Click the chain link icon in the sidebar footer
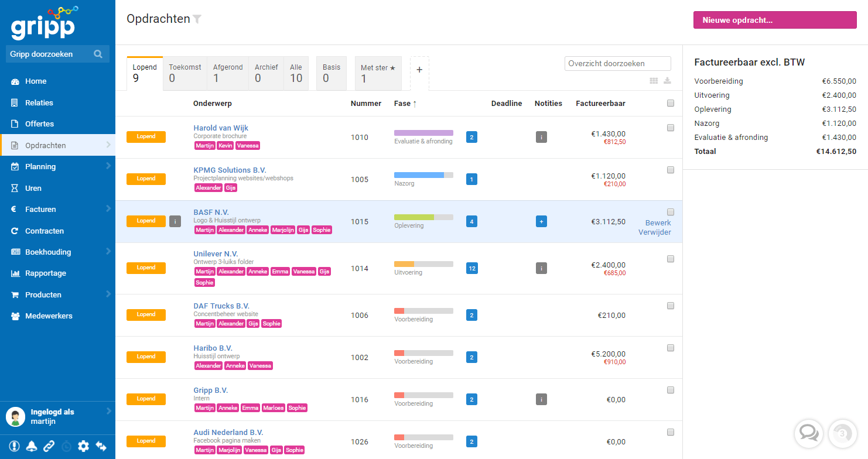This screenshot has width=868, height=459. [49, 446]
